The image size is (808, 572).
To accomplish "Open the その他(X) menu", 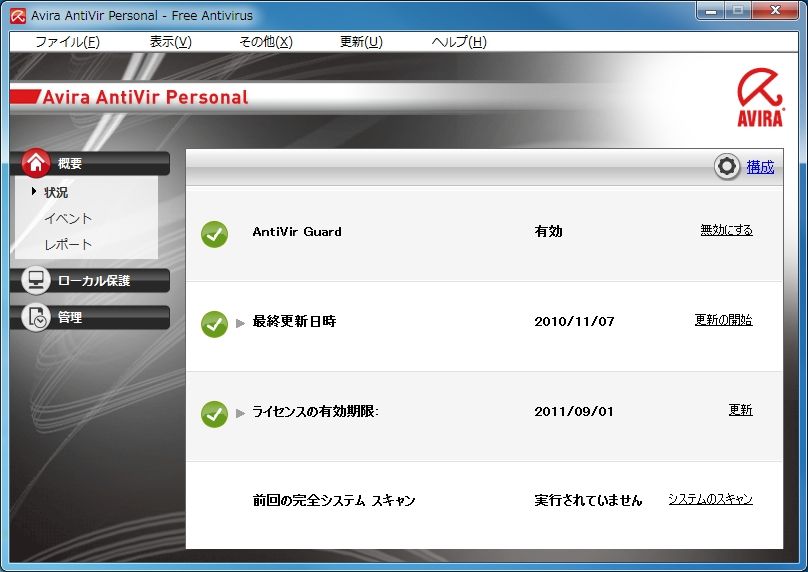I will 266,42.
